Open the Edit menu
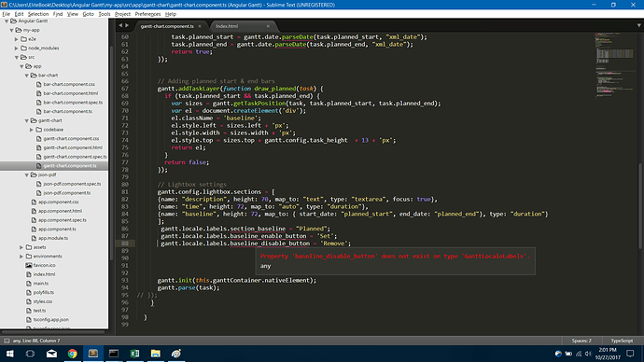The image size is (644, 362). 19,14
